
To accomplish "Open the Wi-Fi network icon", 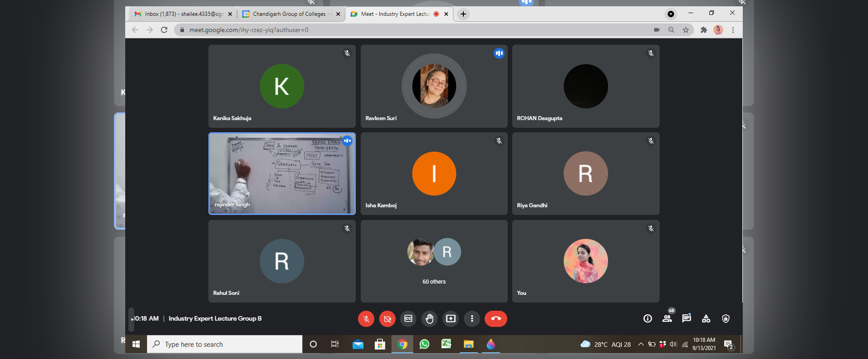I will [x=685, y=344].
